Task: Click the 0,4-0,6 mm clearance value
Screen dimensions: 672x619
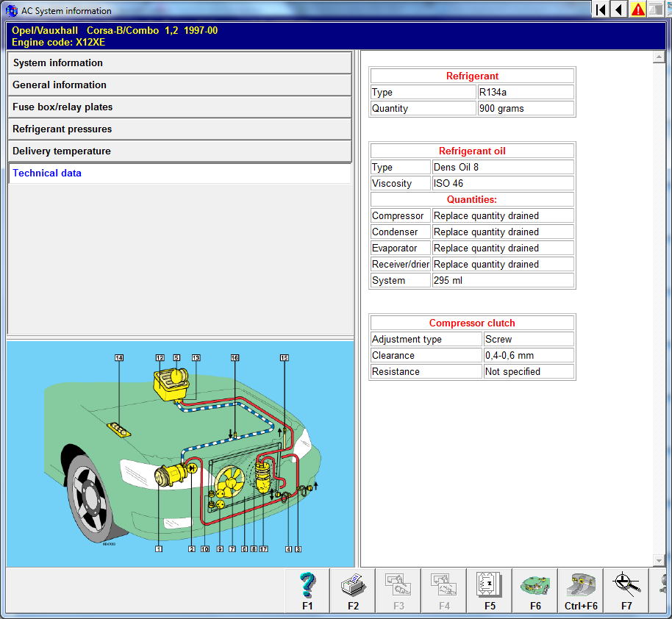Action: [529, 355]
